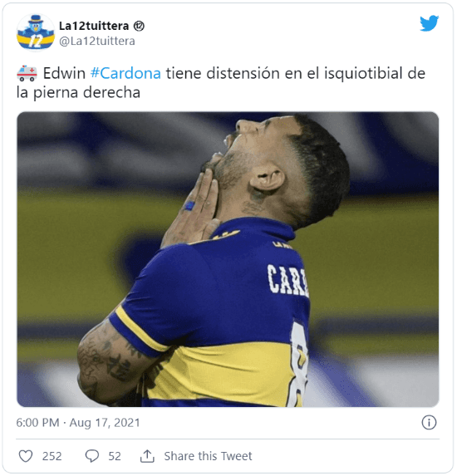The height and width of the screenshot is (476, 457).
Task: Open the La12tuittera display name
Action: click(x=94, y=26)
